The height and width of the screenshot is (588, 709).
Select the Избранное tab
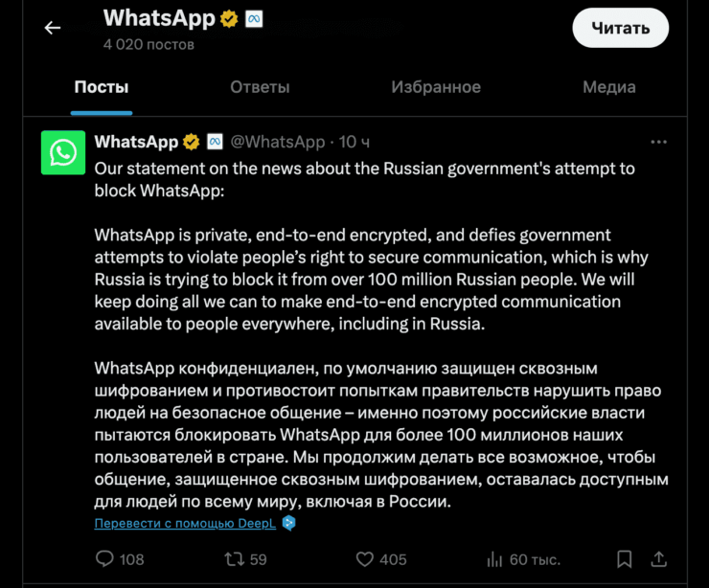pyautogui.click(x=436, y=87)
